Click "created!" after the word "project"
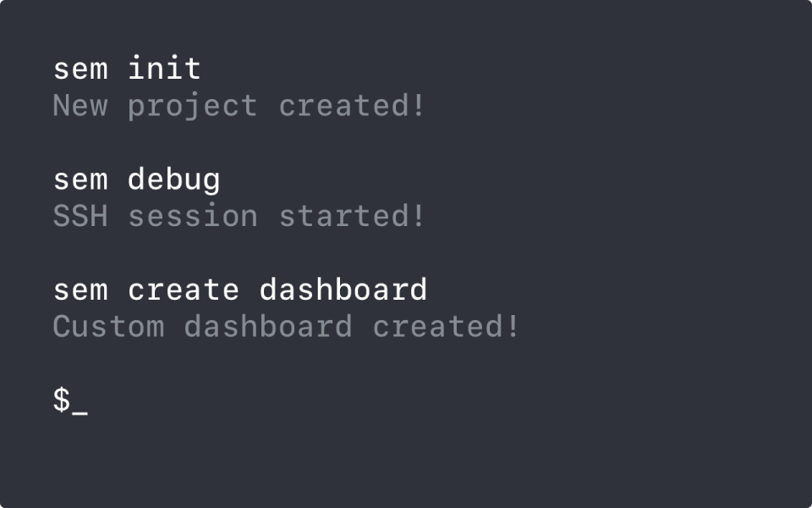Viewport: 812px width, 508px height. (352, 106)
